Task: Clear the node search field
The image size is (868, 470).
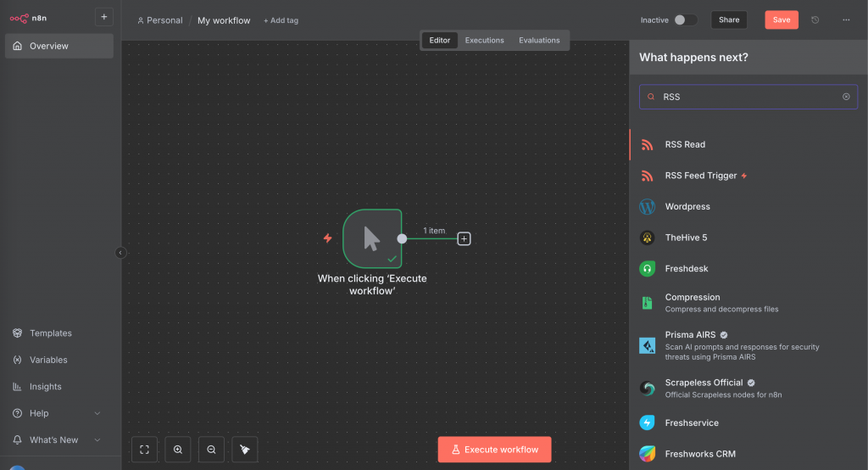Action: tap(846, 97)
